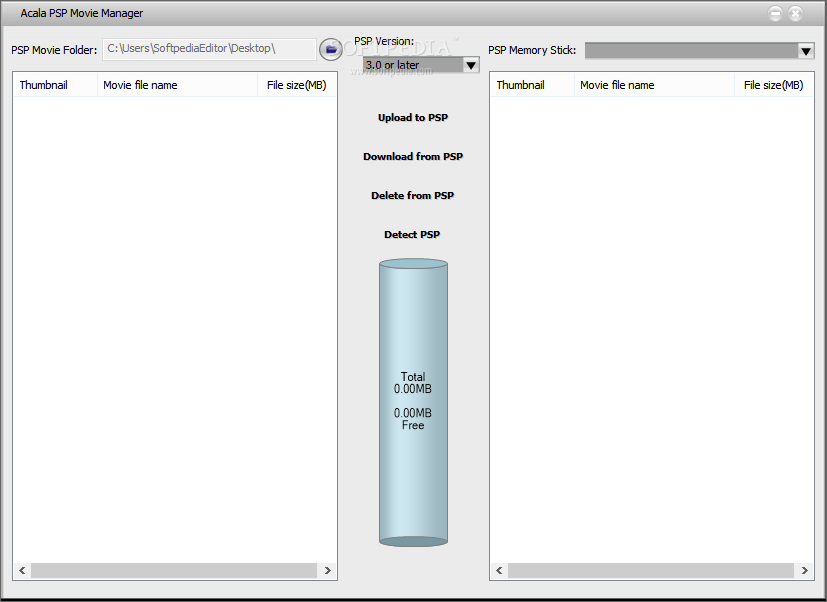This screenshot has width=827, height=602.
Task: Sort left list by Movie file name
Action: (178, 85)
